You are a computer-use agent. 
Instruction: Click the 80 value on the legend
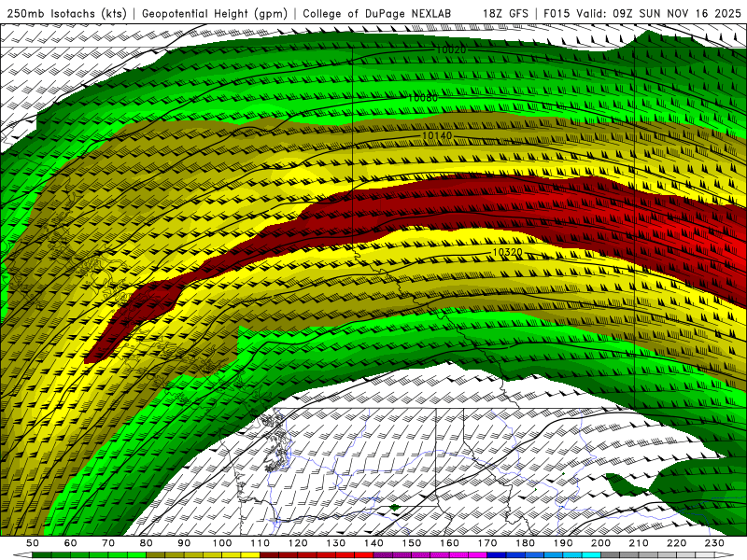click(x=147, y=543)
